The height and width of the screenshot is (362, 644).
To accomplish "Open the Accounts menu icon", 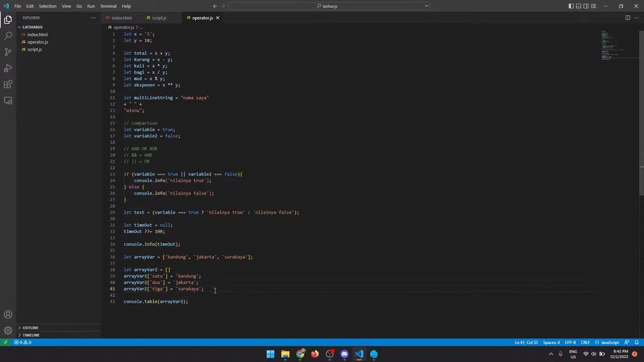I will 8,315.
